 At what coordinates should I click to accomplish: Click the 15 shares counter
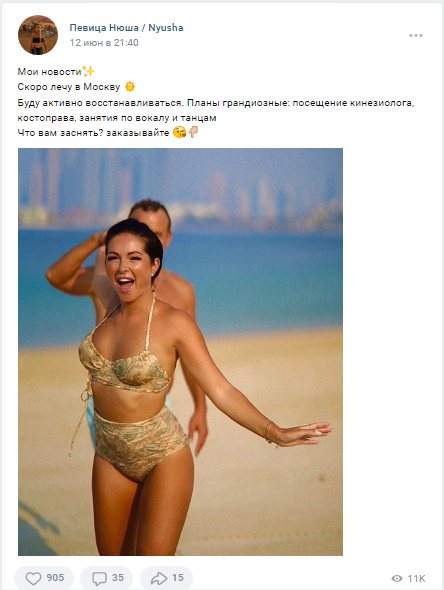point(178,578)
